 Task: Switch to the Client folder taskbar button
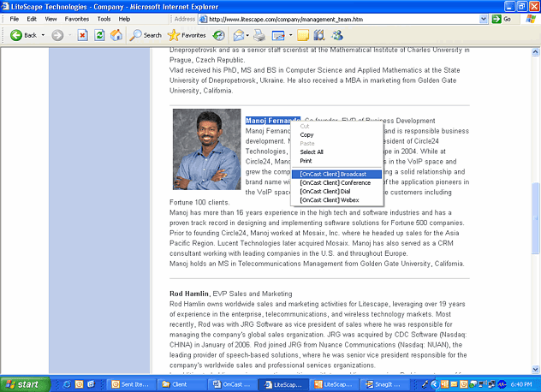tap(181, 384)
